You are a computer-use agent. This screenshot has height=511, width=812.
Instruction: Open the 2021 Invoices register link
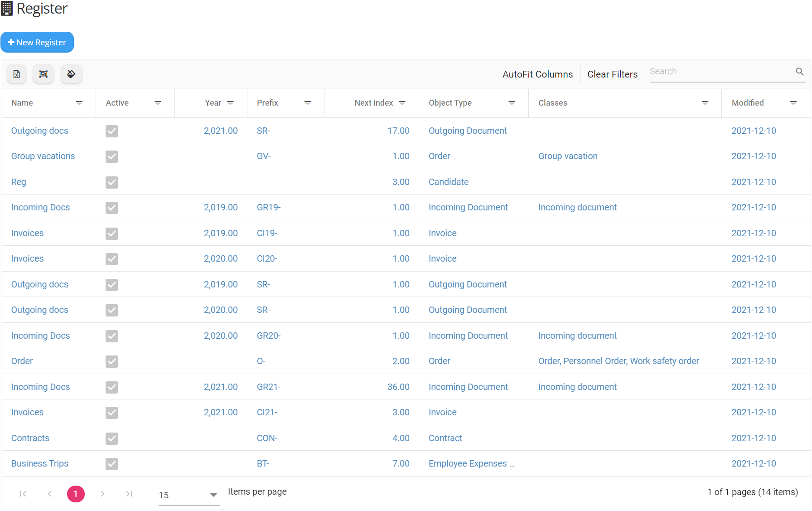27,412
